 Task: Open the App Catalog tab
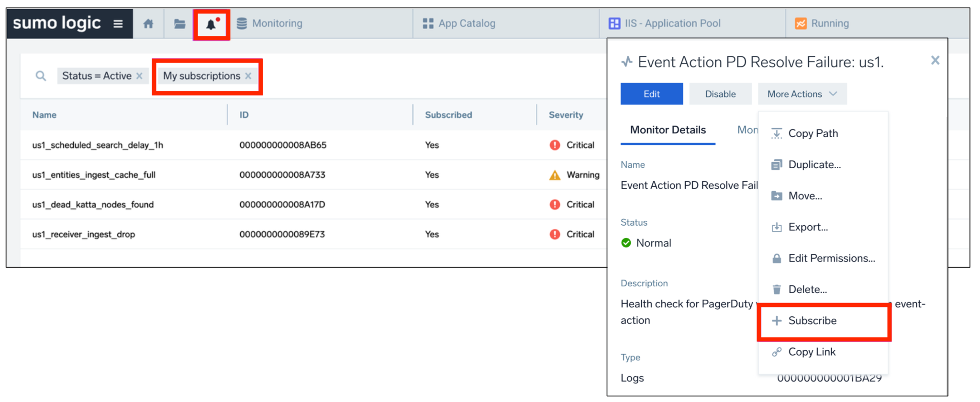click(466, 23)
